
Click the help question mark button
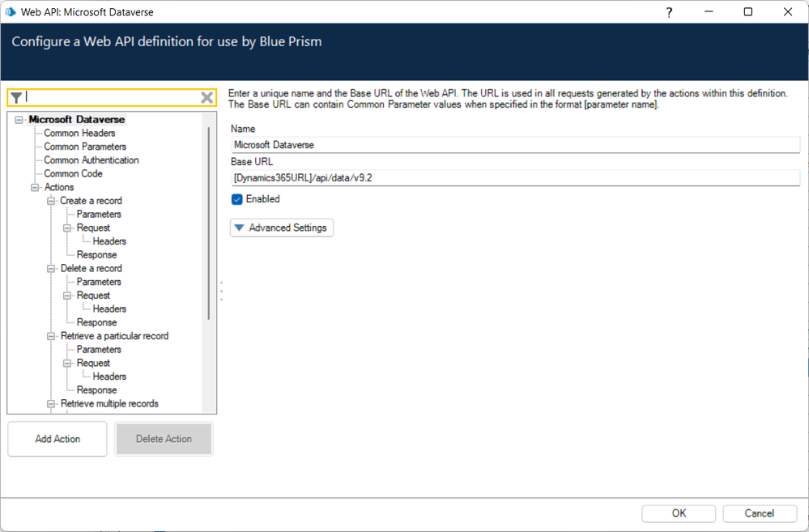pos(669,12)
